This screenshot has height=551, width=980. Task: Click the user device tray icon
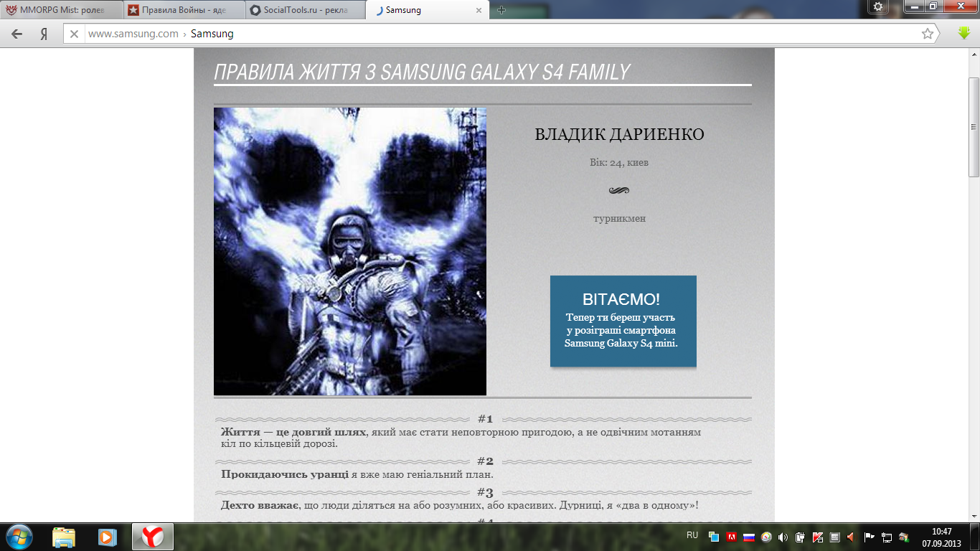(x=904, y=537)
